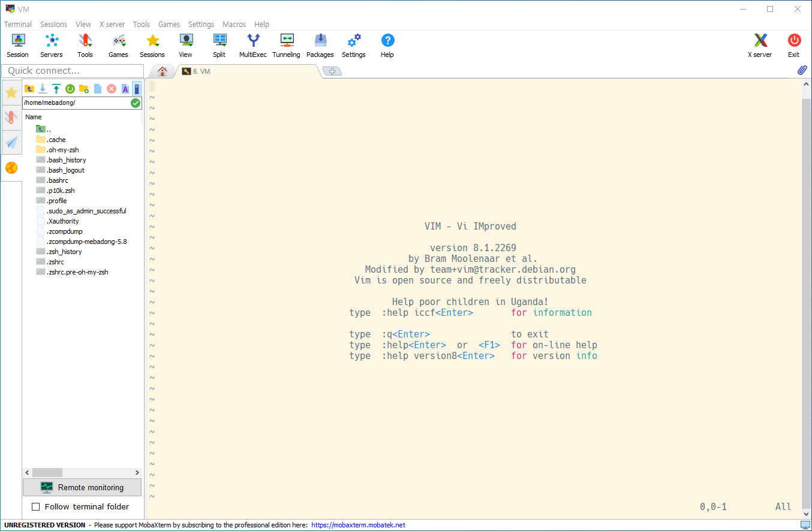The height and width of the screenshot is (531, 812).
Task: Open a new tab with plus button
Action: pos(332,71)
